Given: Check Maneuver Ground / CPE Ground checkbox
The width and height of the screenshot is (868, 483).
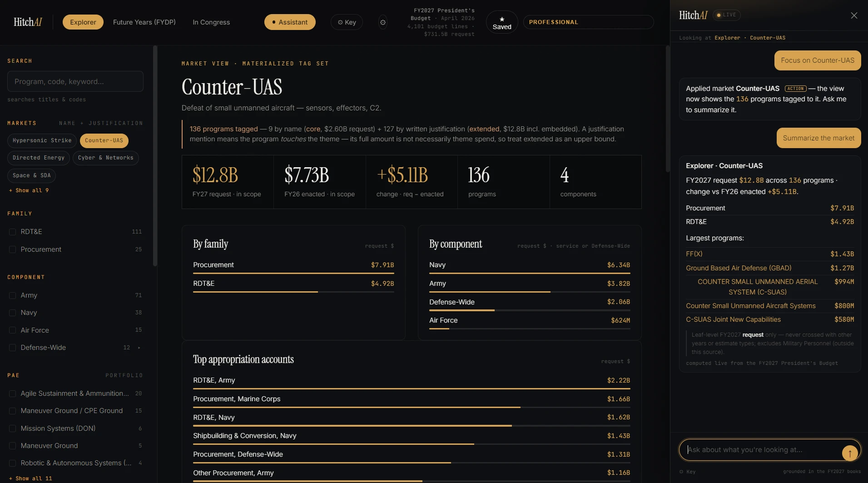Looking at the screenshot, I should click(x=12, y=411).
